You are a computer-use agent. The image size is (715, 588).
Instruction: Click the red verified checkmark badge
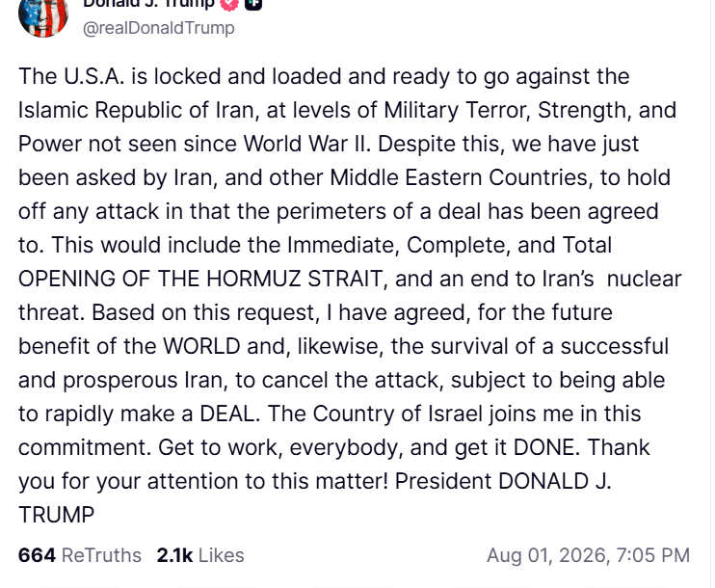pyautogui.click(x=229, y=4)
